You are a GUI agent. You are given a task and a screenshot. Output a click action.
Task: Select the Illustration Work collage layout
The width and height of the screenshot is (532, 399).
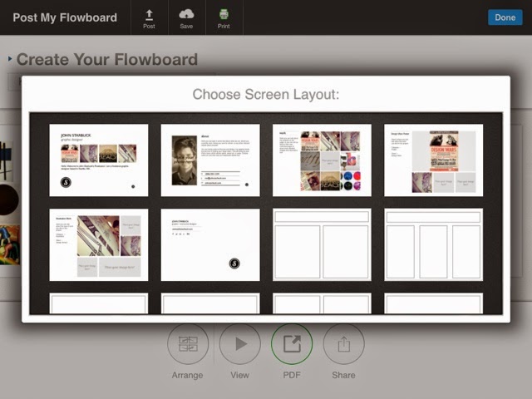tap(99, 244)
